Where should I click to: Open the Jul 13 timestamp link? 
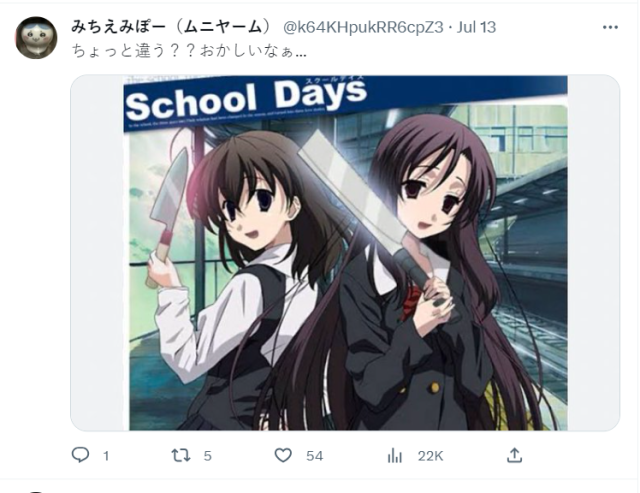[476, 27]
